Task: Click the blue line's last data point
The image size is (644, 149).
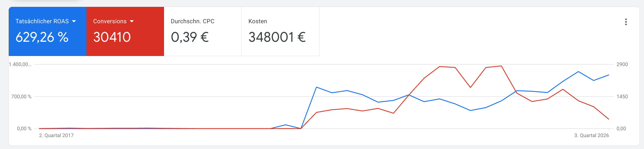Action: [x=609, y=75]
